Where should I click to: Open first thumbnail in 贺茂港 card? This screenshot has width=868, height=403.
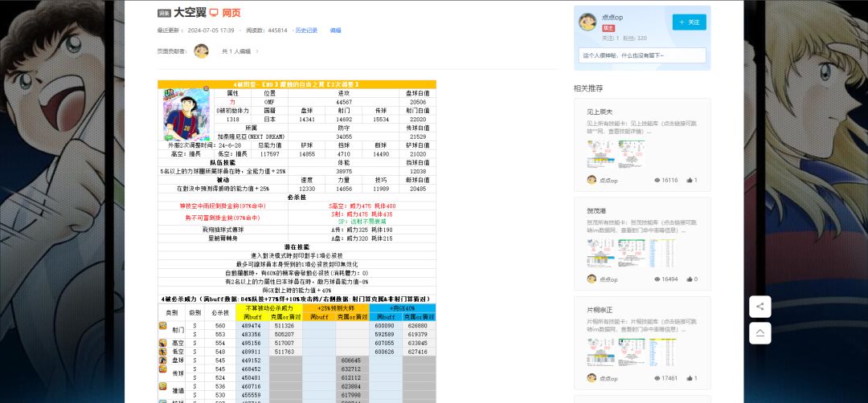600,253
